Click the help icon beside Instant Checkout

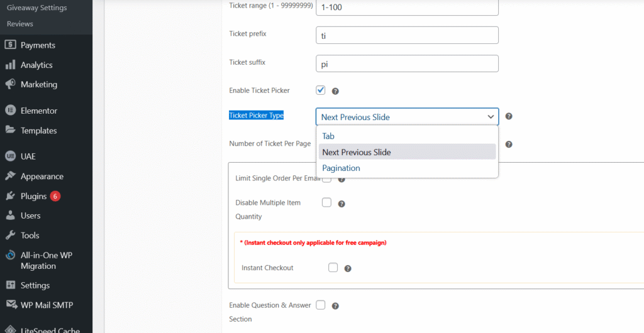[348, 268]
